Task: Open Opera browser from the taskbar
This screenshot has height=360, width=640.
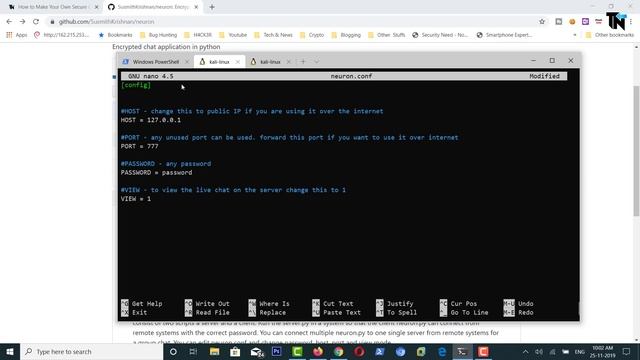Action: (359, 351)
